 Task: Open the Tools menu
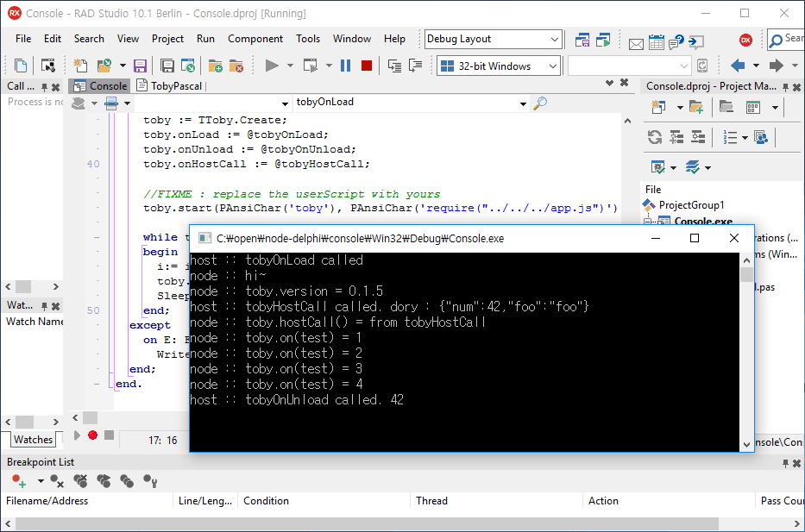click(308, 39)
